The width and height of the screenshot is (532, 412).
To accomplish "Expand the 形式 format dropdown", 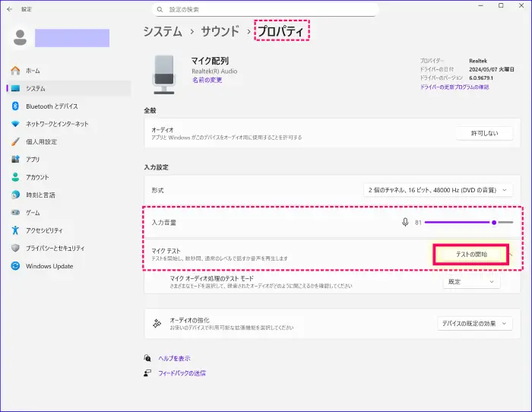I will coord(439,190).
